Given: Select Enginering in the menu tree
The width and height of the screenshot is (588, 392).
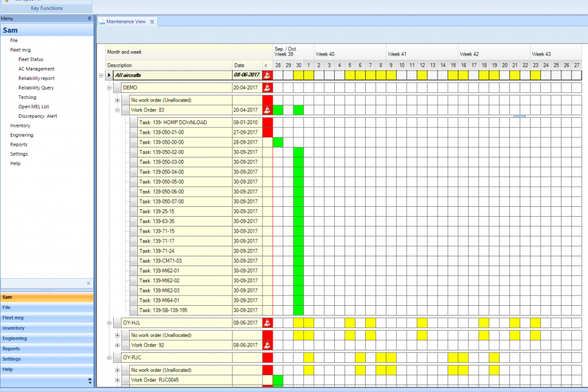Looking at the screenshot, I should (x=22, y=135).
